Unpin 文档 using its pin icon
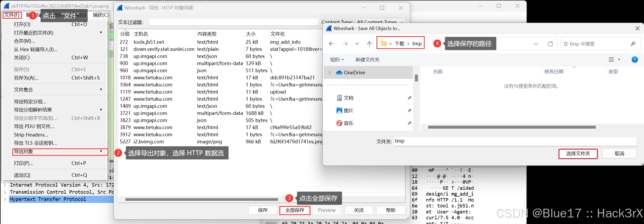 tap(409, 98)
